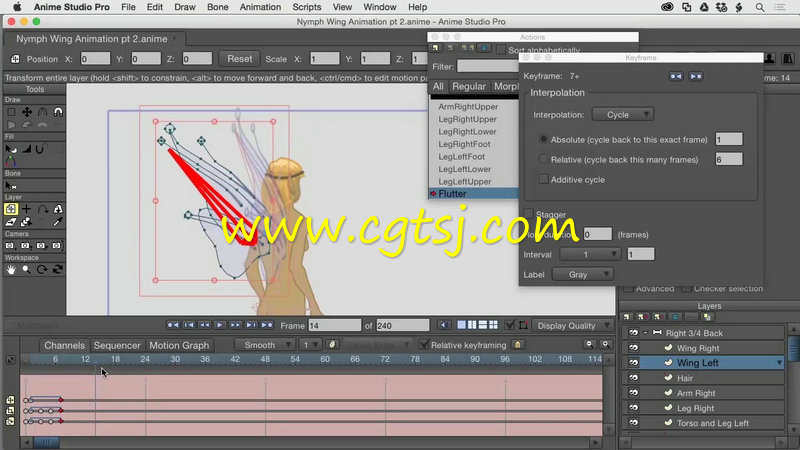
Task: Select the first Camera tool icon
Action: coord(11,246)
